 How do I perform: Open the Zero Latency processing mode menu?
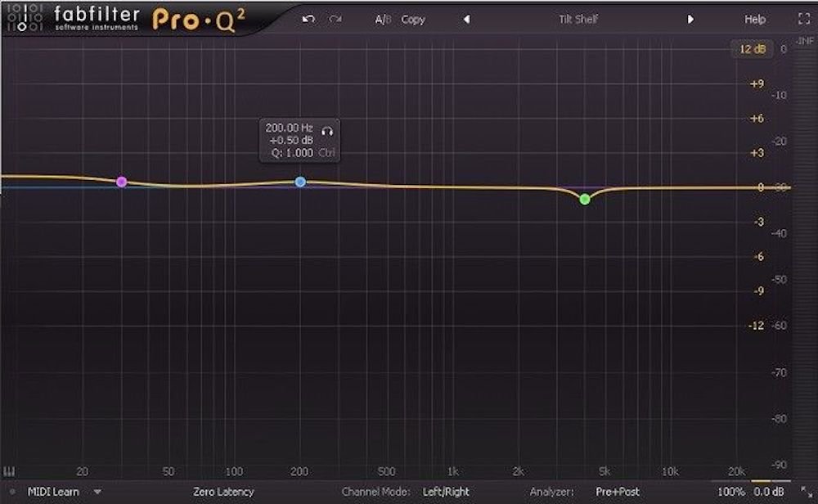tap(223, 492)
